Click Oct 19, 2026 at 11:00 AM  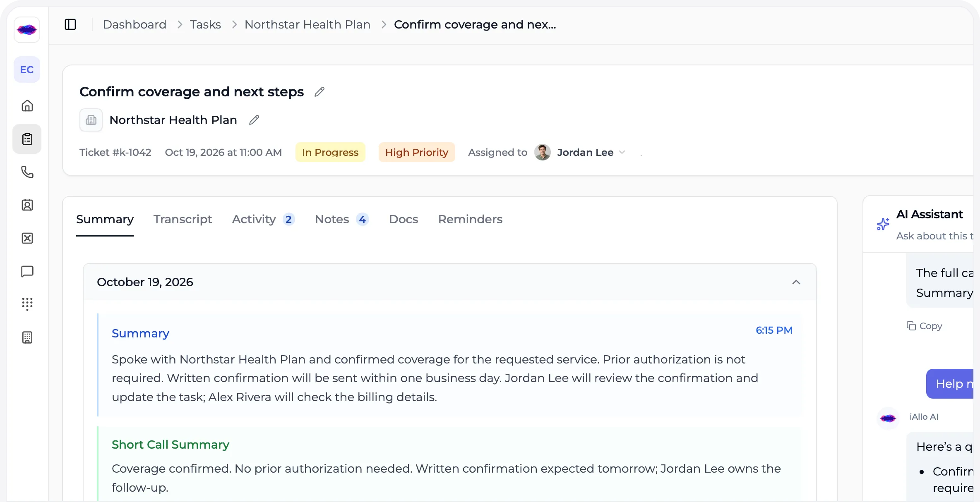(x=223, y=152)
